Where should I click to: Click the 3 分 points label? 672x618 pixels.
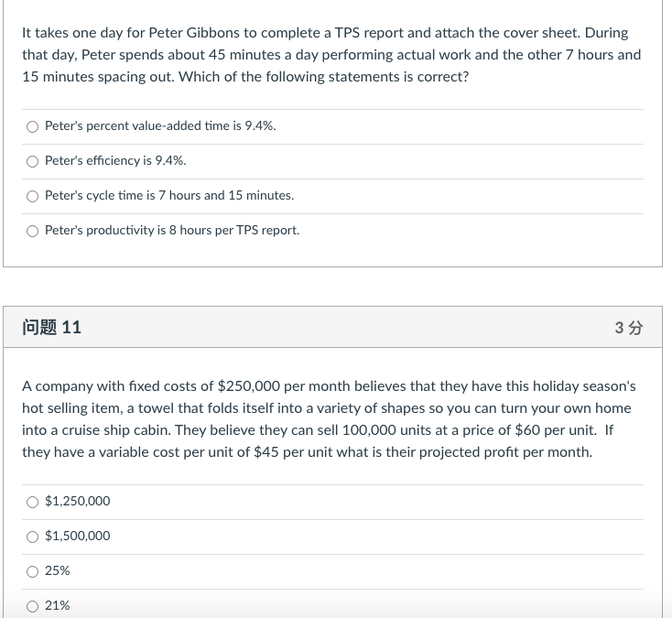pos(629,328)
